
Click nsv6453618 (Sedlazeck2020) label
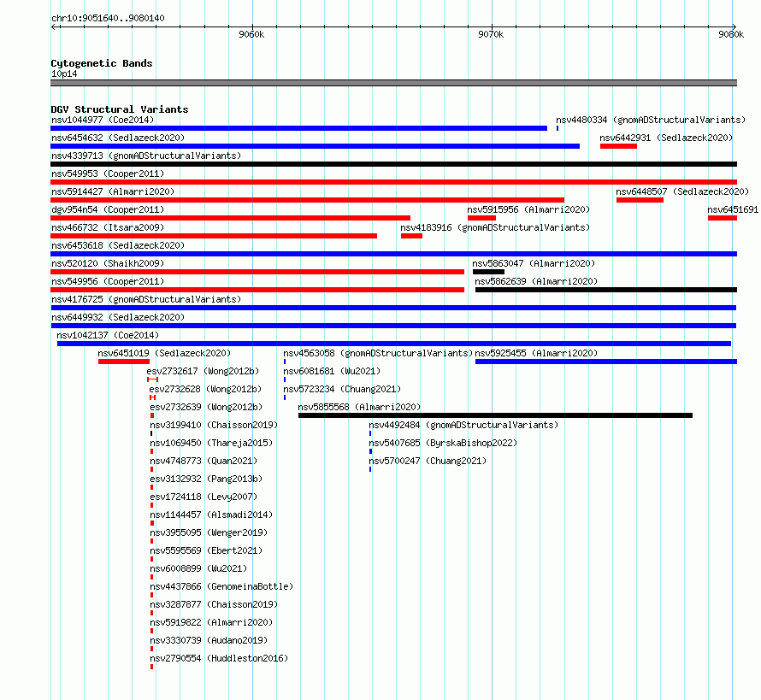(118, 245)
